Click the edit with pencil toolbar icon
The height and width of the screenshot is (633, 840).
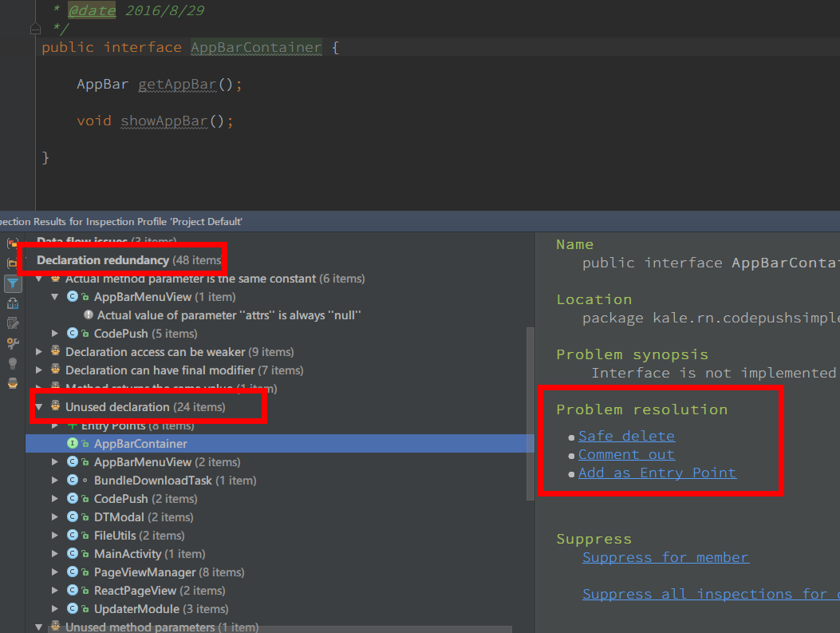tap(13, 323)
